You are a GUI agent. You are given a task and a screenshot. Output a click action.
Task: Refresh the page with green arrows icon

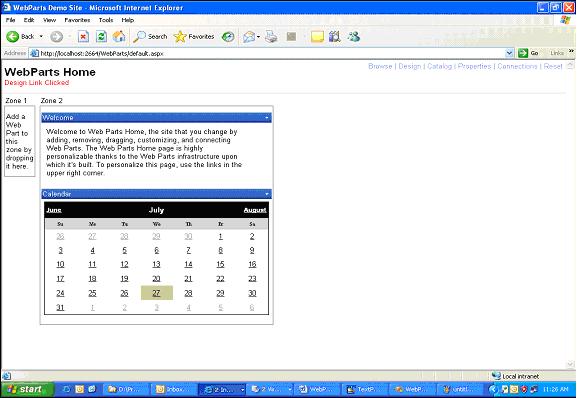(x=101, y=36)
